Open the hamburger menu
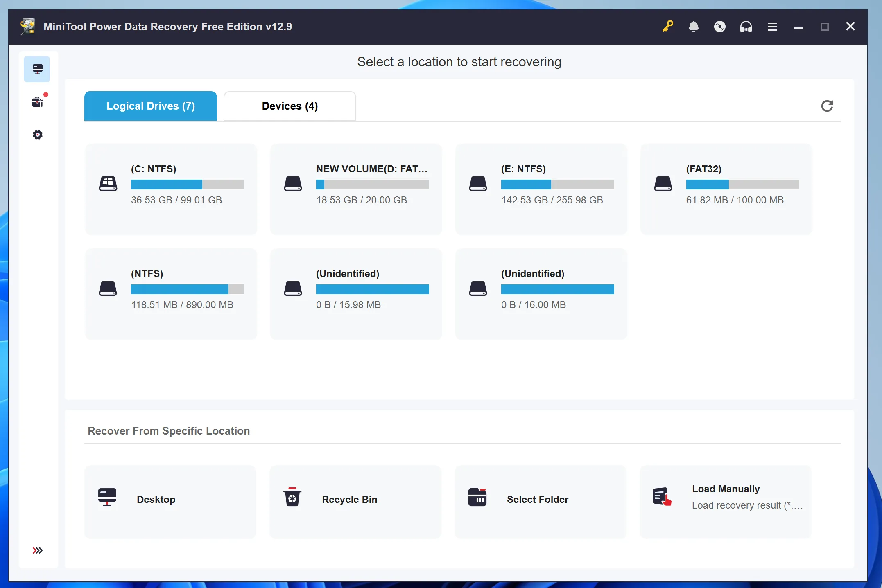Screen dimensions: 882x588 click(773, 27)
